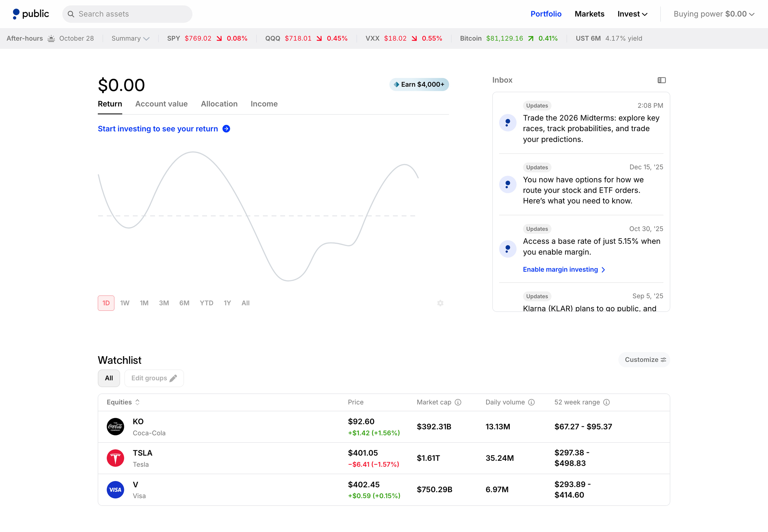
Task: Click the Bitcoin up arrow icon
Action: point(531,38)
